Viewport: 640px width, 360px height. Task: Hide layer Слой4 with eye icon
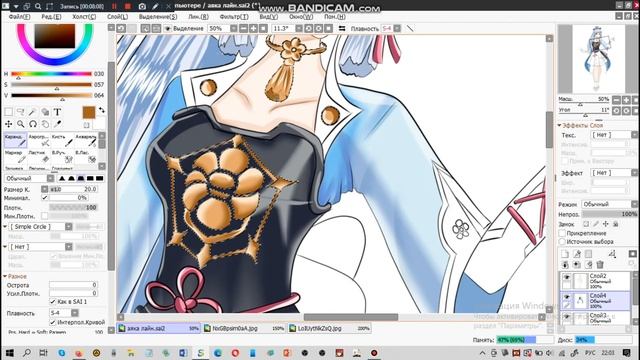tap(567, 297)
